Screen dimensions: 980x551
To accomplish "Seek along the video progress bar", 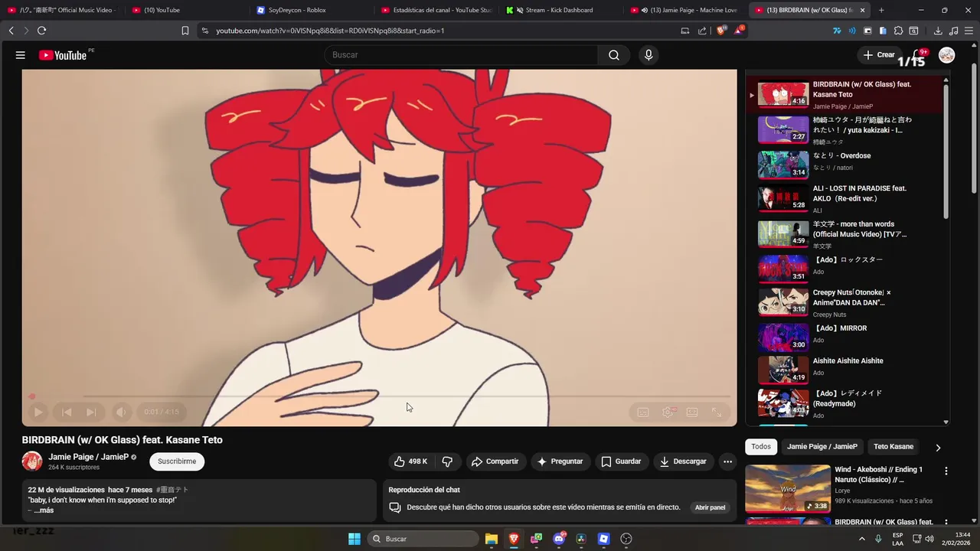I will click(x=380, y=396).
